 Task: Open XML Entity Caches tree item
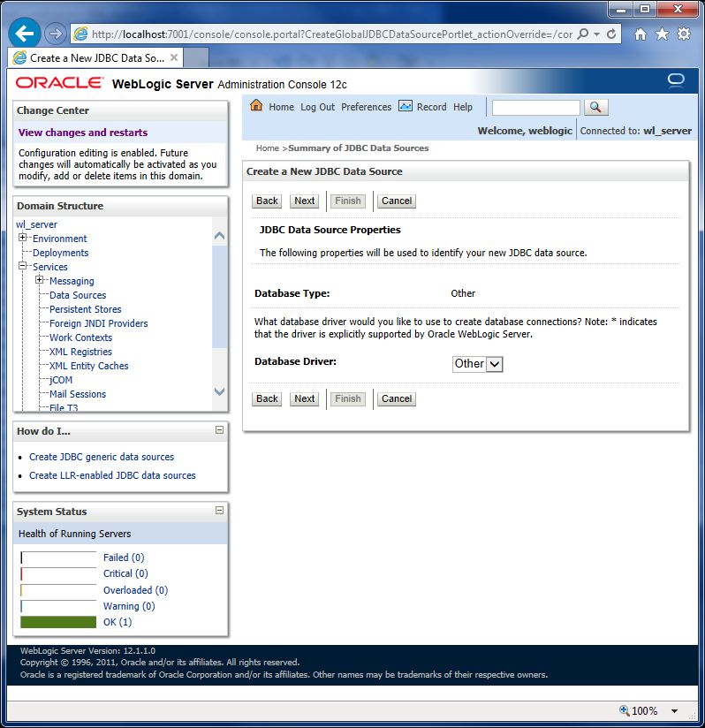pyautogui.click(x=88, y=366)
